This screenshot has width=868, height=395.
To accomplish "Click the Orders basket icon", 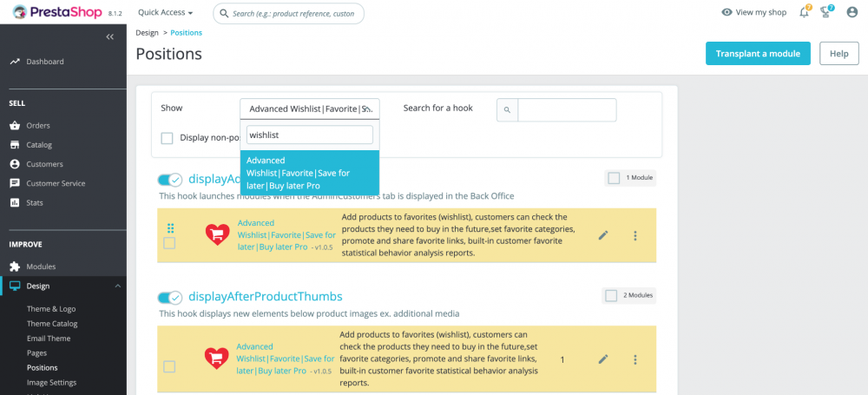I will 15,126.
